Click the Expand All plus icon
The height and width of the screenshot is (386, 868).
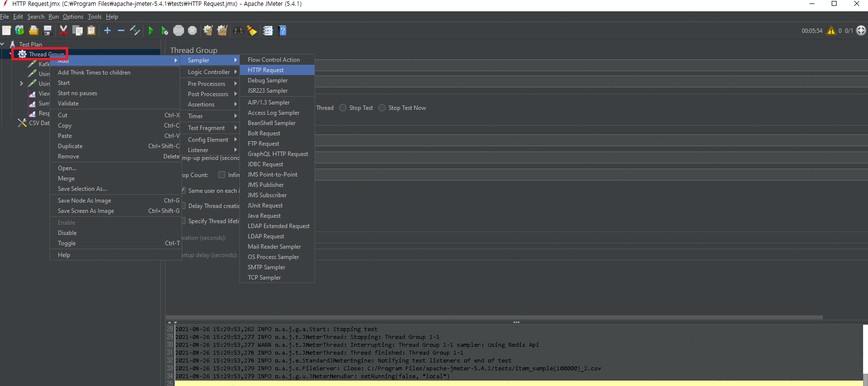[x=107, y=30]
